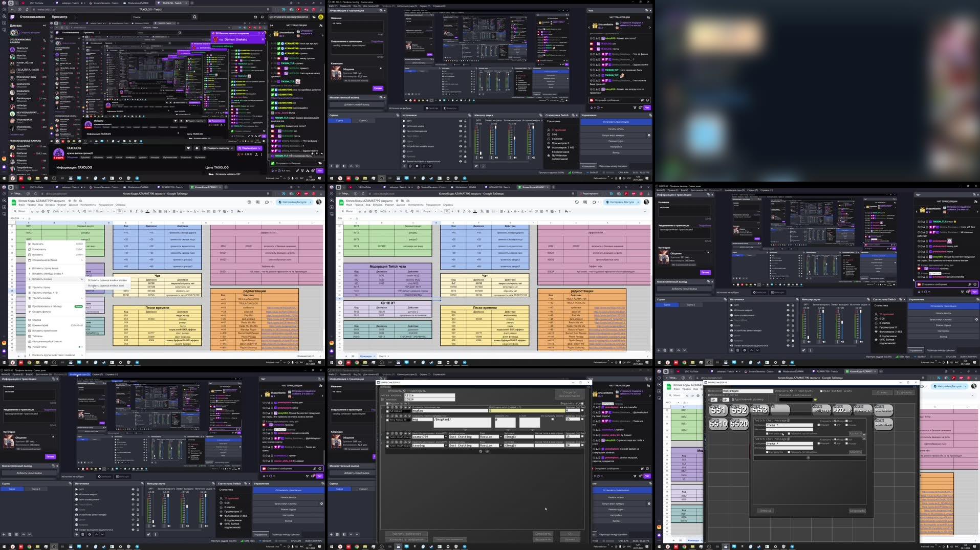980x550 pixels.
Task: Tick Не учитывать регистр checkbox in String Replace row
Action: coord(552,420)
